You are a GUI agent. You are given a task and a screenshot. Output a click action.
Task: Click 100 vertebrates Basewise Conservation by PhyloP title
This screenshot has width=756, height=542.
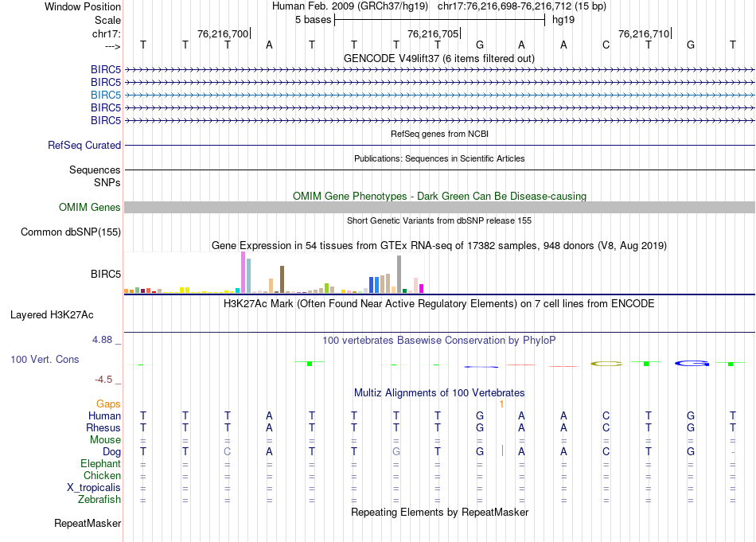(x=438, y=341)
